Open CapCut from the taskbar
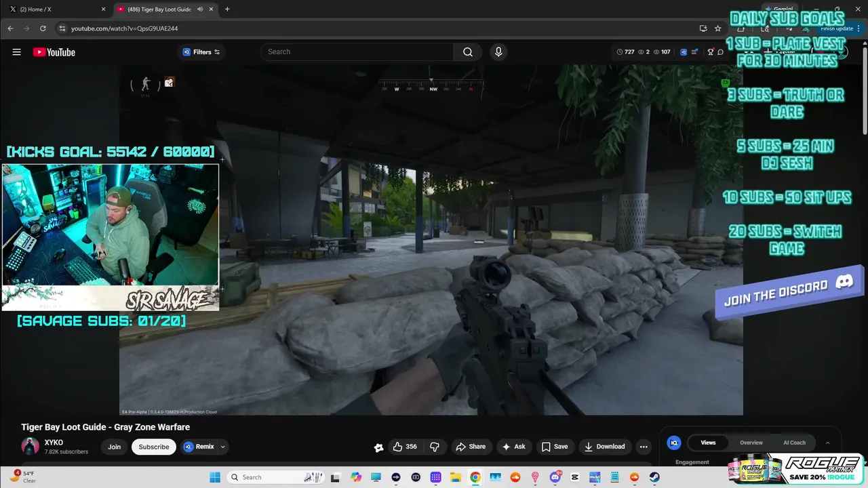This screenshot has width=868, height=488. [575, 477]
